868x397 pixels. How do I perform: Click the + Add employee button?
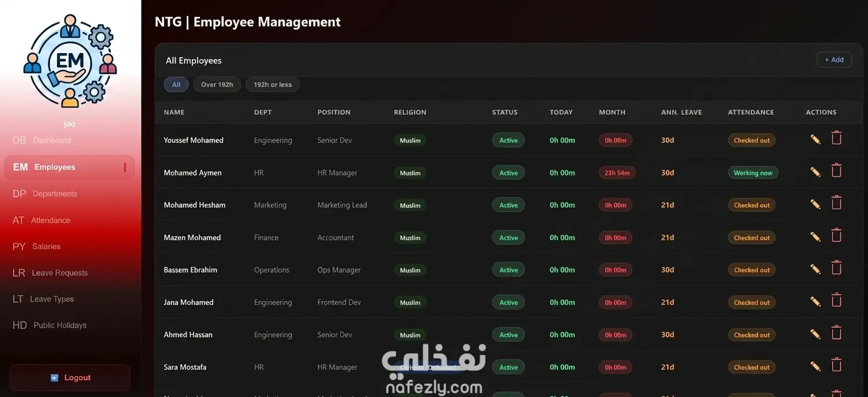coord(834,59)
